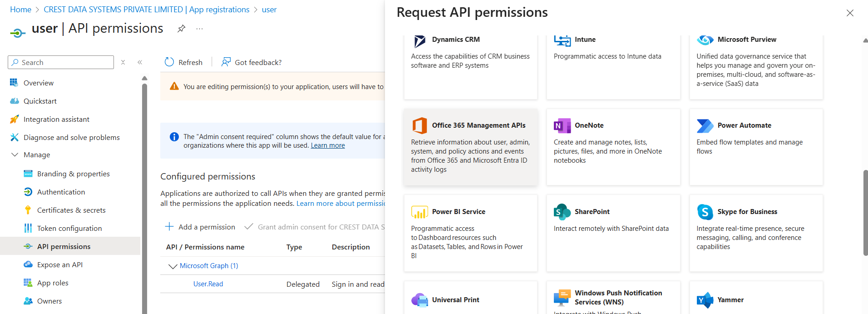Open Certificates & secrets in sidebar
The height and width of the screenshot is (314, 868).
click(x=71, y=210)
